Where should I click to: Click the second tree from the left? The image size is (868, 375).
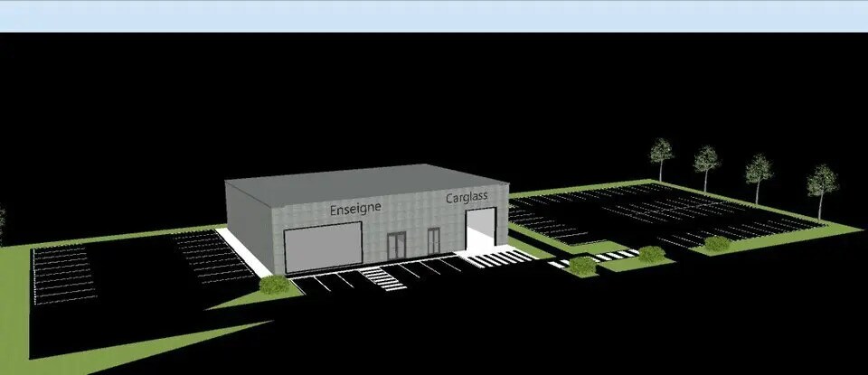[706, 164]
